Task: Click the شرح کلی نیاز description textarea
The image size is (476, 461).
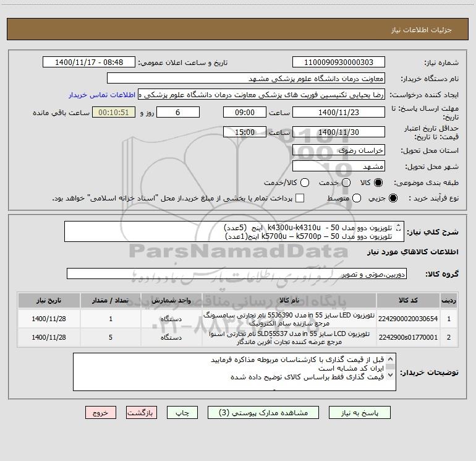Action: (x=234, y=231)
